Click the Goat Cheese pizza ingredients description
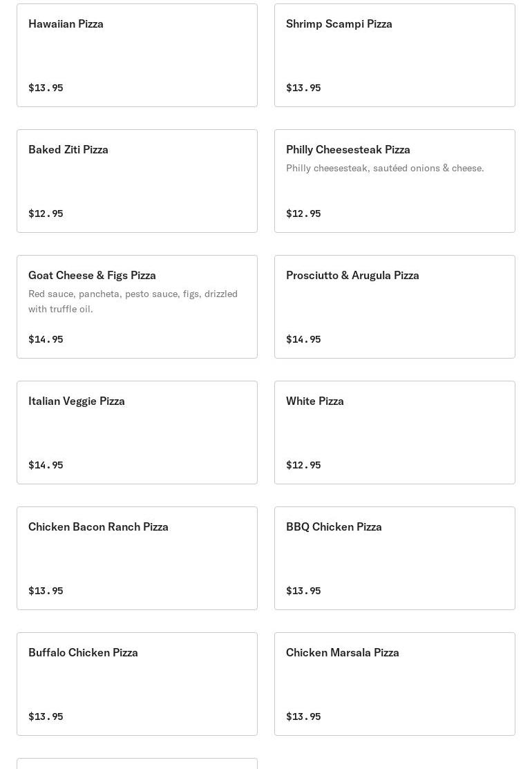 [133, 301]
